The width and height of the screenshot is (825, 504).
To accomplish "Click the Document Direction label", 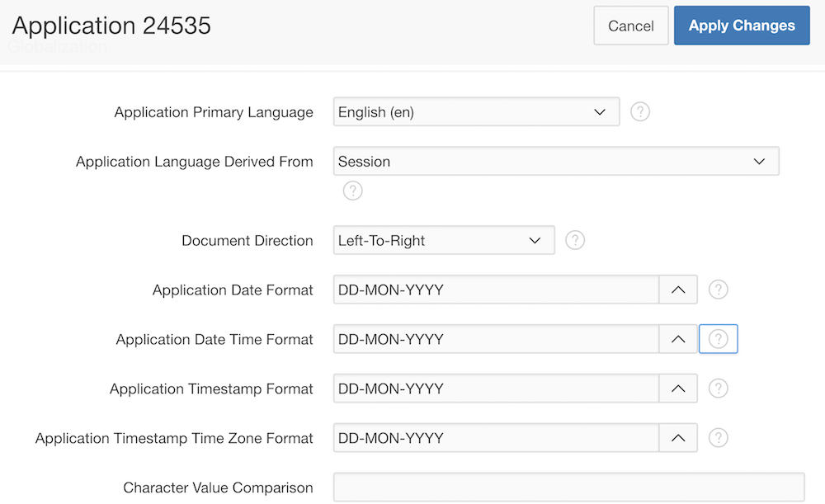I will [247, 240].
